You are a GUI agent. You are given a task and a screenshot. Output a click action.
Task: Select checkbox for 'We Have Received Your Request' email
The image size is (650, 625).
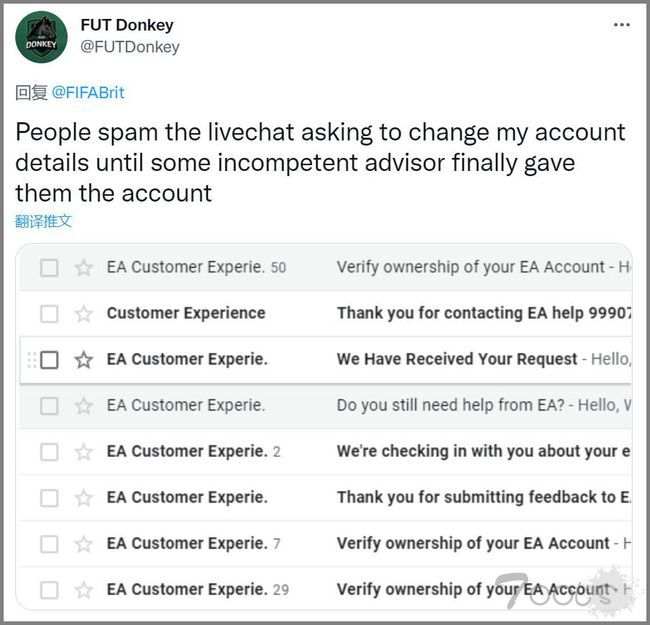tap(49, 360)
